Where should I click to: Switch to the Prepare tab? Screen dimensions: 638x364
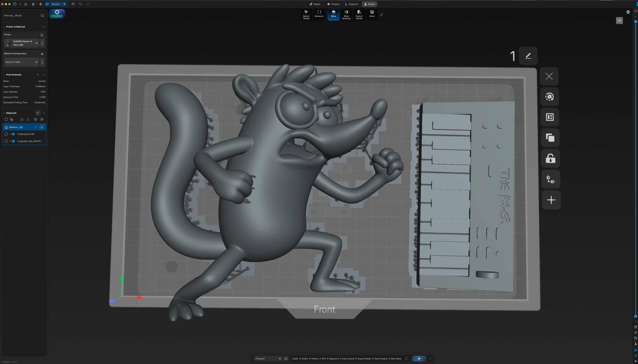coord(333,4)
